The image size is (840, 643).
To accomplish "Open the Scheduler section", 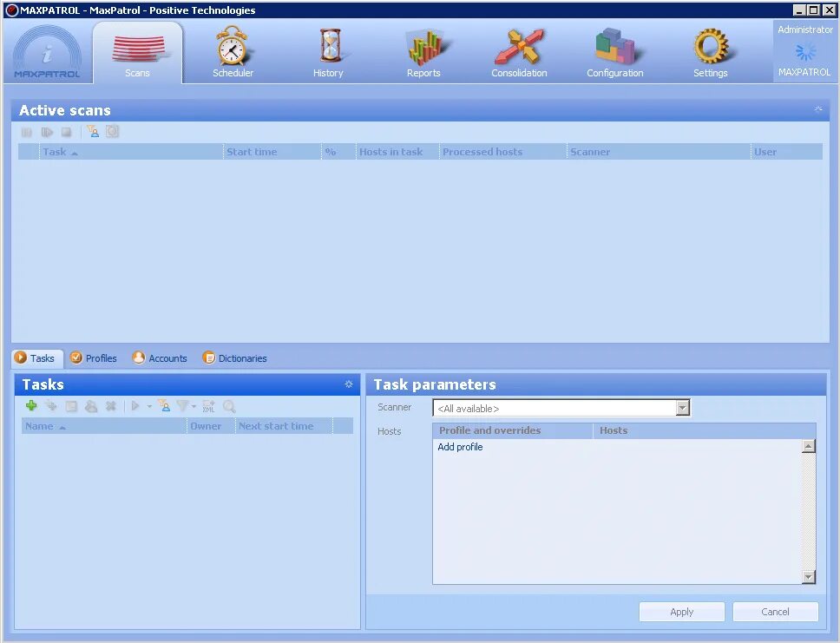I will click(x=233, y=54).
